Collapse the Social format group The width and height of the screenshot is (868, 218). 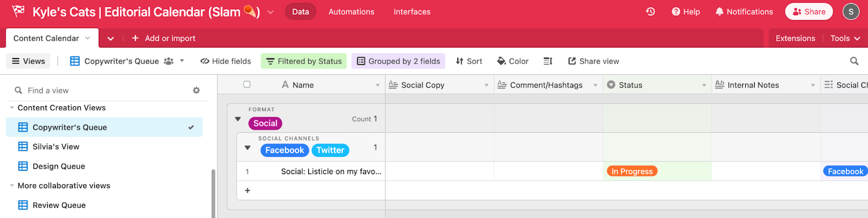[x=238, y=119]
